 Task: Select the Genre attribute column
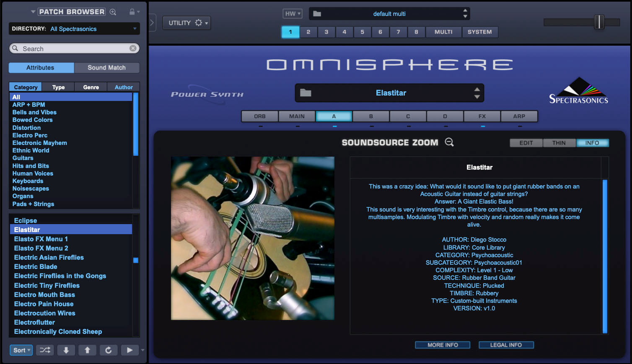91,87
